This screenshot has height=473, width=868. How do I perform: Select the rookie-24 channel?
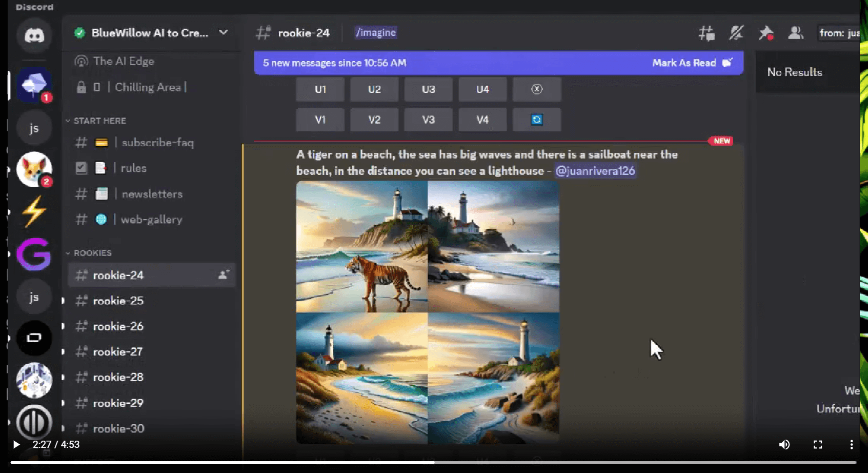(152, 275)
